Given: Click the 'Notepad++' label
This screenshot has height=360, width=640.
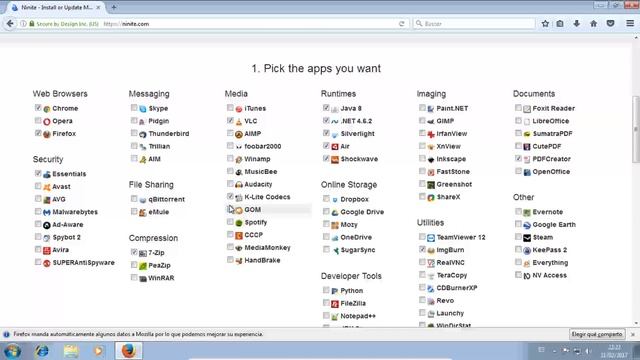Looking at the screenshot, I should tap(358, 316).
